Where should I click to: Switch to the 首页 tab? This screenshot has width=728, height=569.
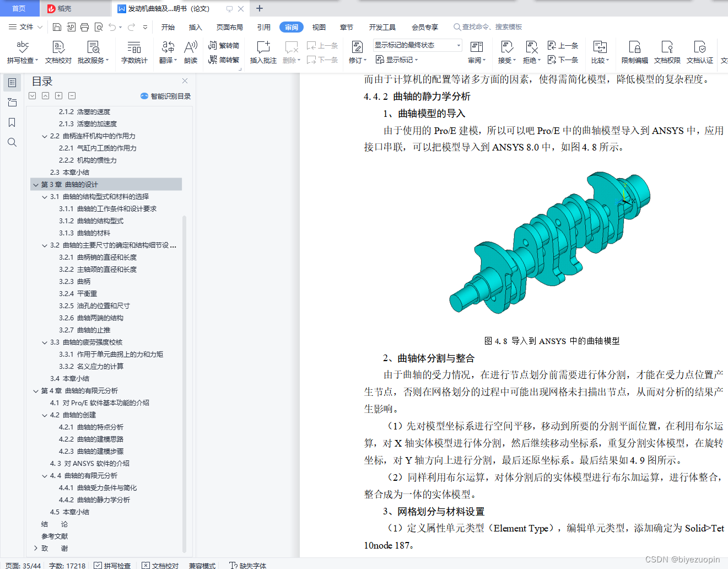19,8
